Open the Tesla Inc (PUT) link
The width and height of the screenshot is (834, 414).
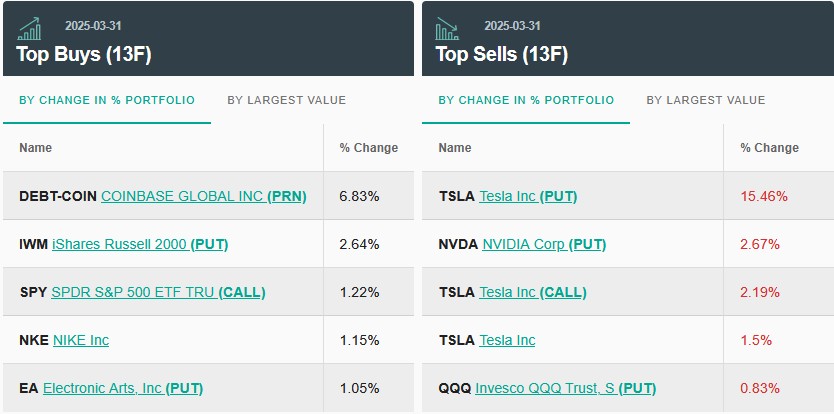tap(528, 196)
